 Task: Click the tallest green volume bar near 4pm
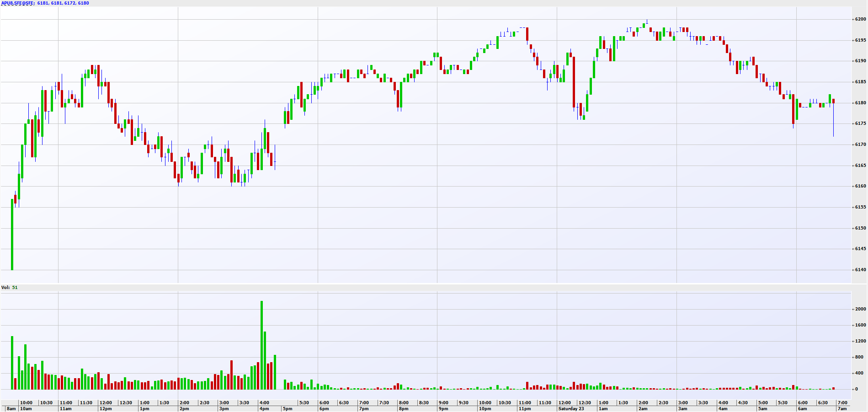click(x=262, y=345)
